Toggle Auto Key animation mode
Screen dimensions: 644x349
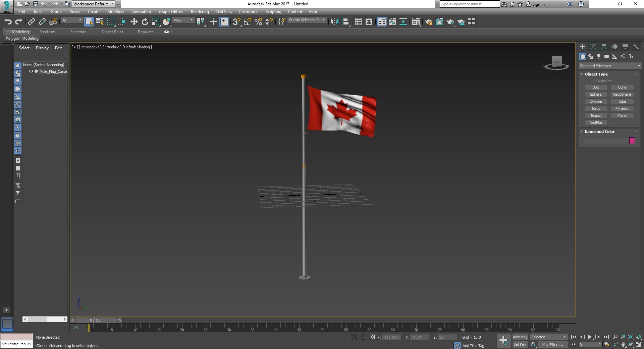point(520,337)
